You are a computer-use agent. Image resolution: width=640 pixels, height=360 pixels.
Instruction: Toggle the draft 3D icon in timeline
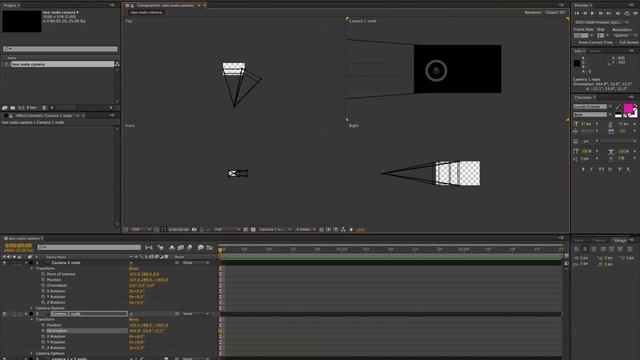[160, 247]
